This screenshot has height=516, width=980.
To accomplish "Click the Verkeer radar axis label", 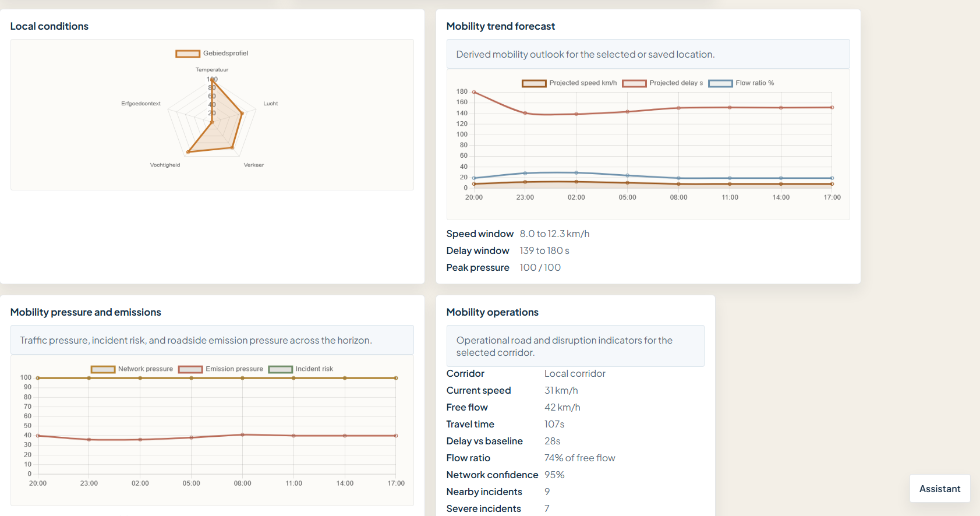I will point(254,165).
